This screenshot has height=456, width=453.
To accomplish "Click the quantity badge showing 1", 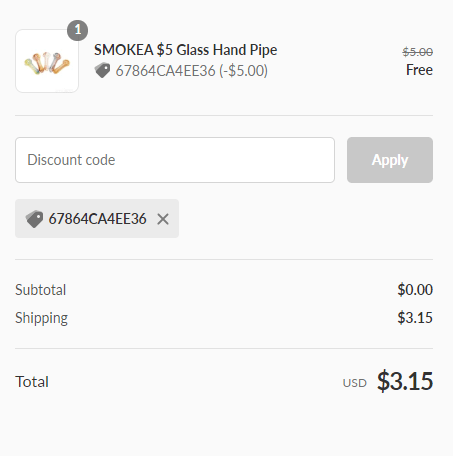I will (x=78, y=30).
